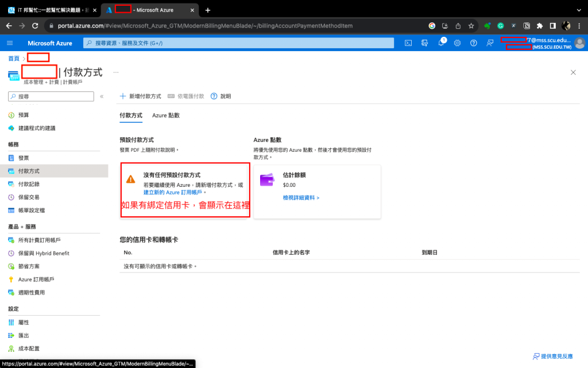This screenshot has width=588, height=368.
Task: Reload the current page
Action: tap(35, 26)
